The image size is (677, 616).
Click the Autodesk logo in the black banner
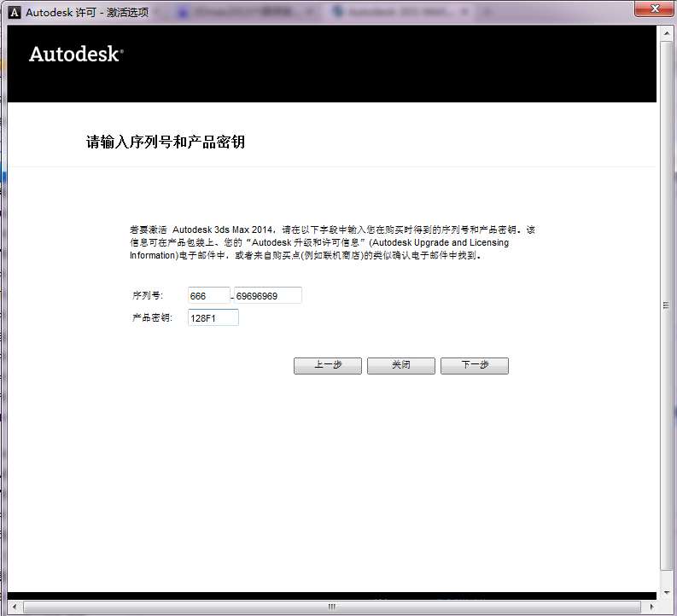77,55
